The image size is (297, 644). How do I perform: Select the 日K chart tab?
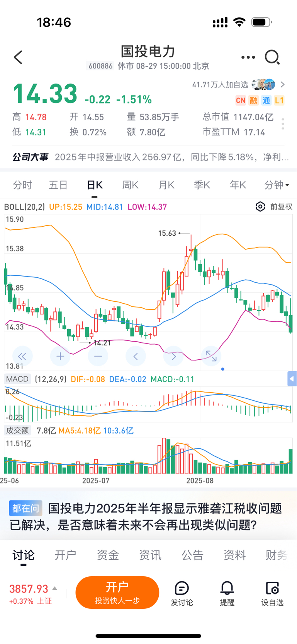pyautogui.click(x=95, y=185)
